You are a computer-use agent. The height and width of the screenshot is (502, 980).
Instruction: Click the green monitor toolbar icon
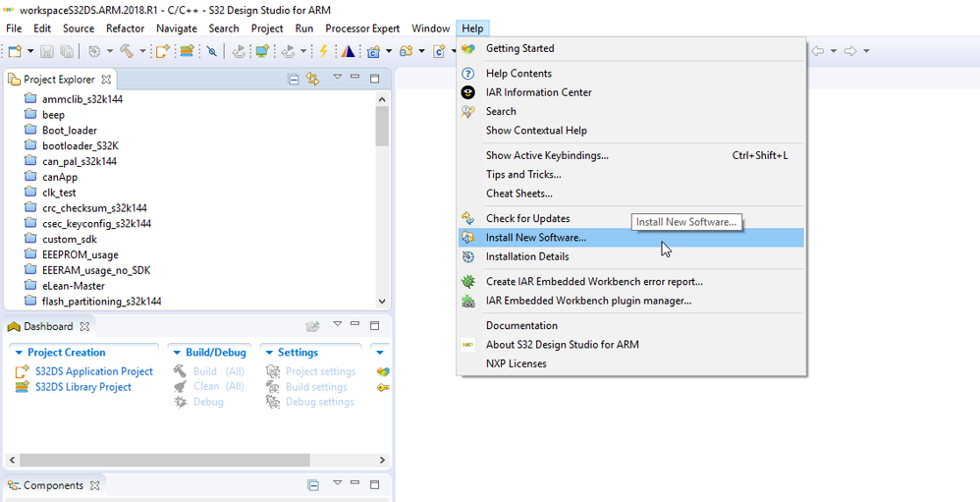click(262, 51)
